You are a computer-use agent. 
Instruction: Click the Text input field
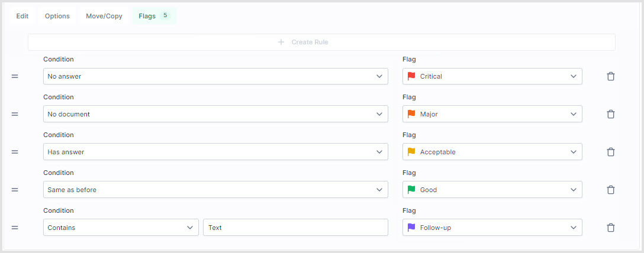click(x=295, y=228)
